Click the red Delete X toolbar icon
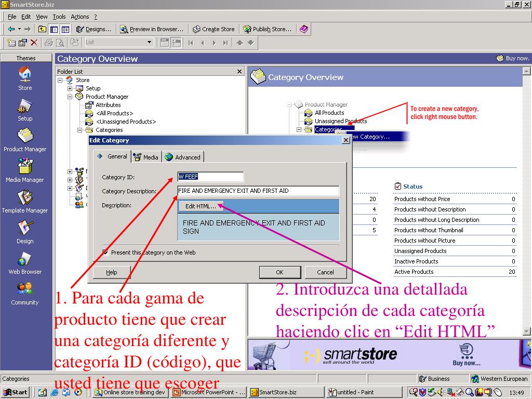Viewport: 532px width, 399px height. tap(34, 43)
